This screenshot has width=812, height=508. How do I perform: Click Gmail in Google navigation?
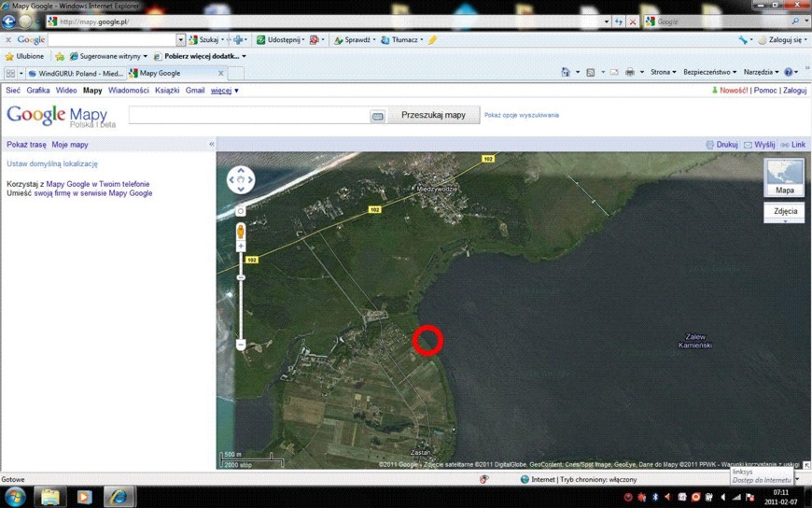(195, 91)
